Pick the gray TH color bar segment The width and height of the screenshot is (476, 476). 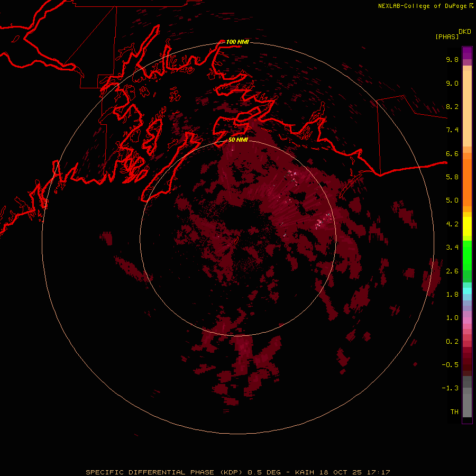(x=467, y=405)
